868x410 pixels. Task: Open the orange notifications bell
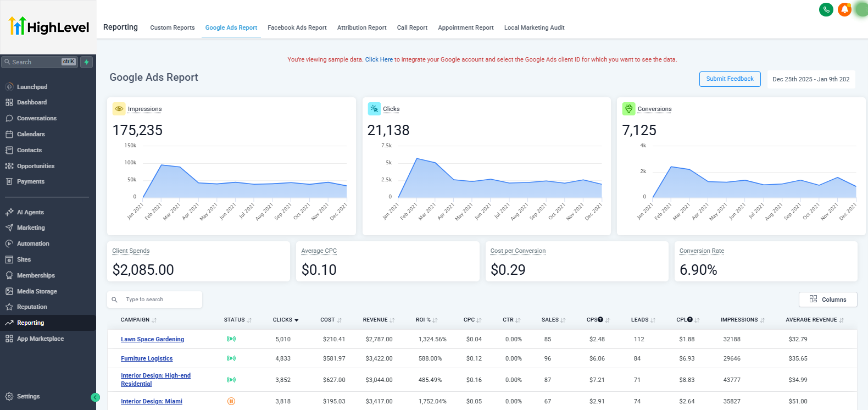(x=844, y=9)
